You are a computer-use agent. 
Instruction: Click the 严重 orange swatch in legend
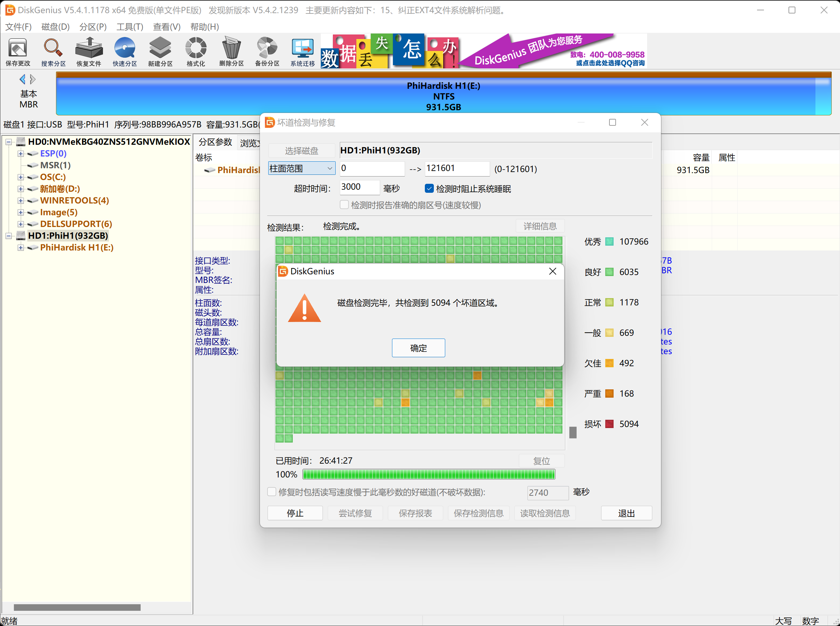[609, 393]
